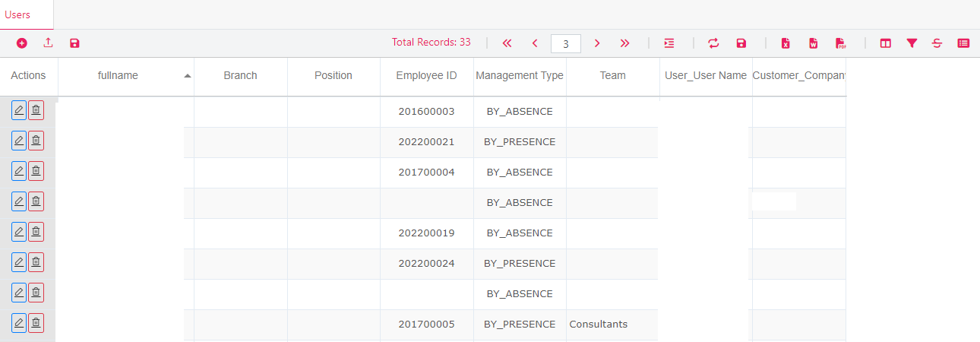Edit the row with Employee ID 201600003
The width and height of the screenshot is (980, 342).
click(x=19, y=111)
